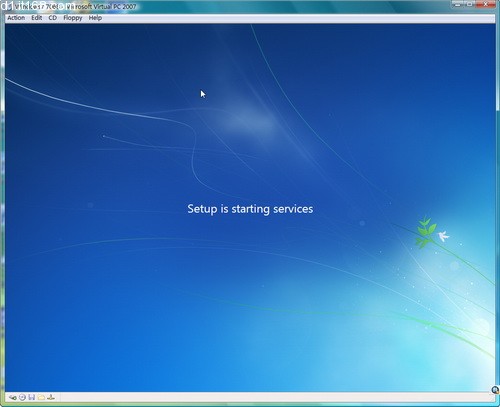Viewport: 500px width, 407px height.
Task: Click the white bird graphic on setup screen
Action: [443, 236]
